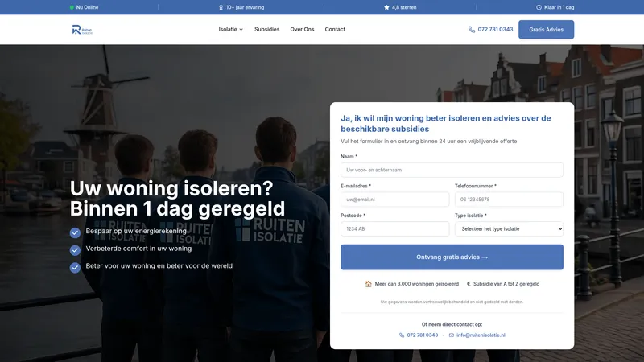
Task: Call 072 781 0343 from header
Action: click(x=495, y=30)
